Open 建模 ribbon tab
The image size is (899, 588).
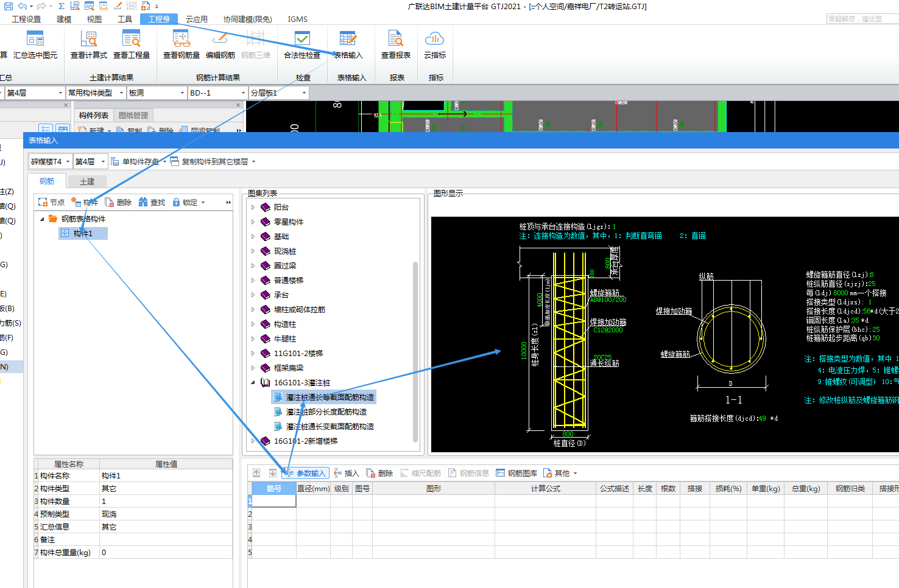pos(64,19)
